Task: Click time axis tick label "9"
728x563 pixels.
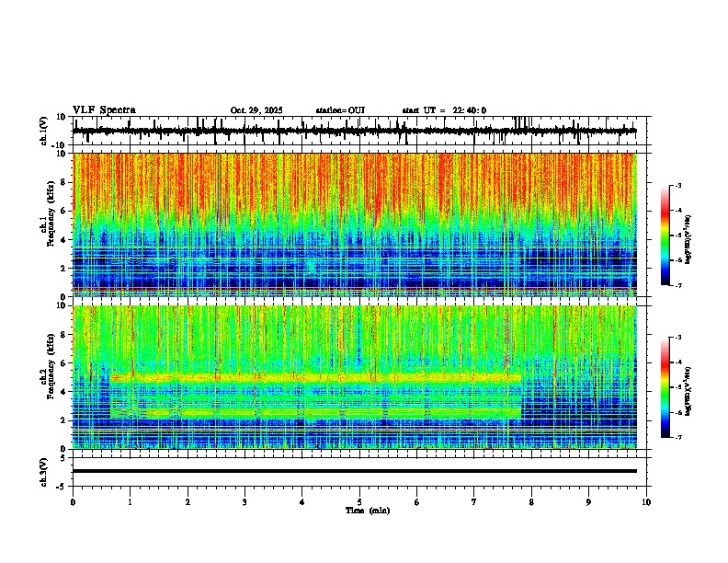Action: (588, 502)
